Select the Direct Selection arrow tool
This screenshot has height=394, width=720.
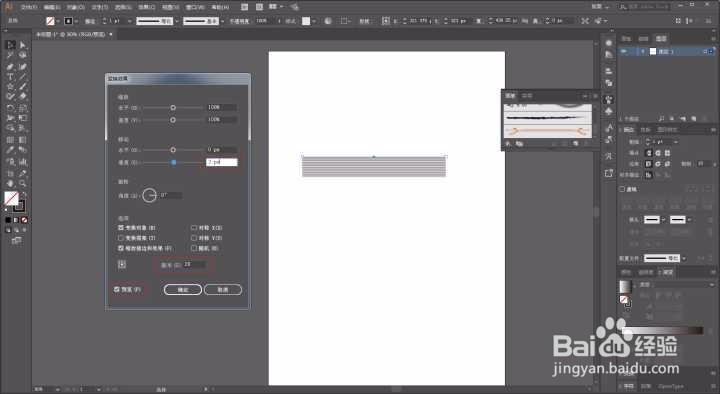[22, 45]
